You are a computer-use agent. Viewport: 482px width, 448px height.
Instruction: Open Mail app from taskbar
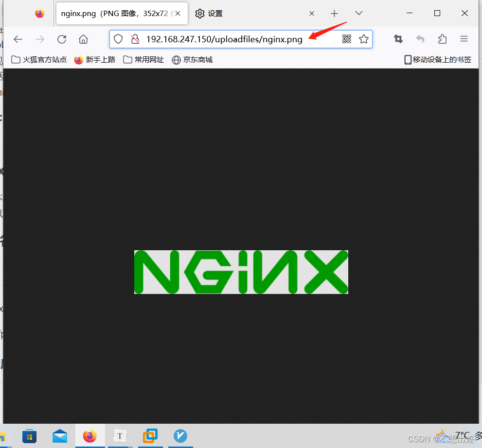pyautogui.click(x=60, y=436)
